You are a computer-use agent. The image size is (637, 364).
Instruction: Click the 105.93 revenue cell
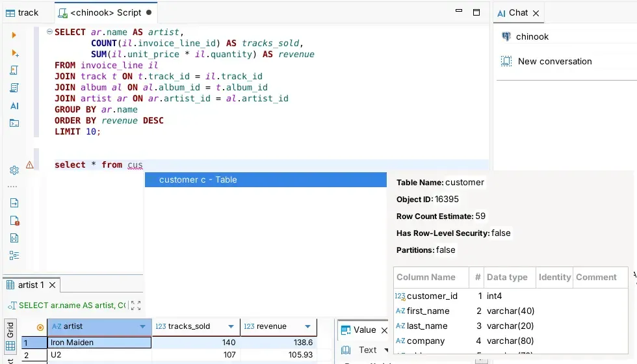278,355
